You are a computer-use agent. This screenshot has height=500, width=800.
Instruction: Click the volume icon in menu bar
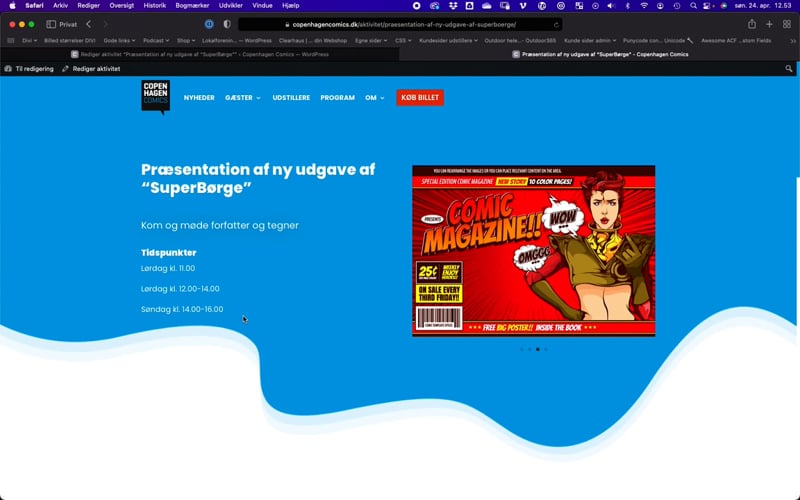pos(611,6)
